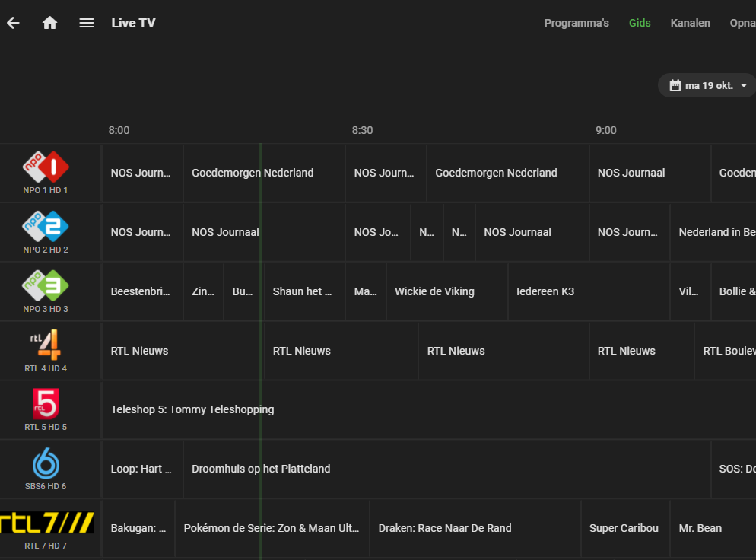
Task: Select the NPO 1 channel logo
Action: click(46, 167)
